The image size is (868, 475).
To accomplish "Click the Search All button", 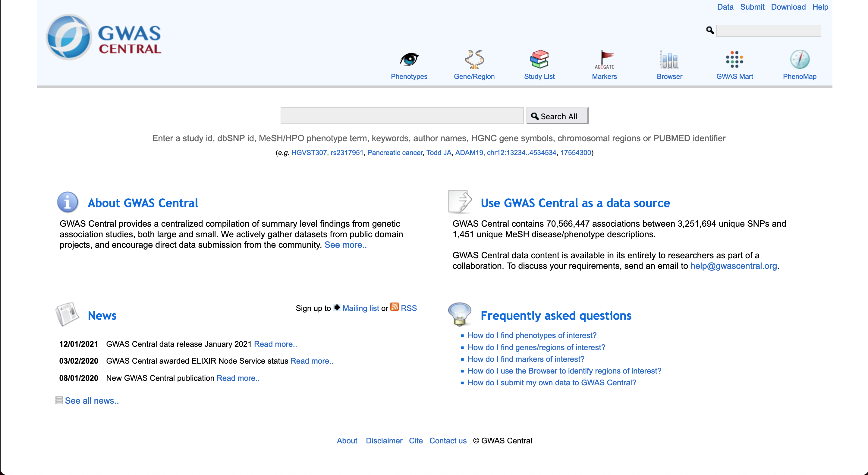I will [x=556, y=115].
